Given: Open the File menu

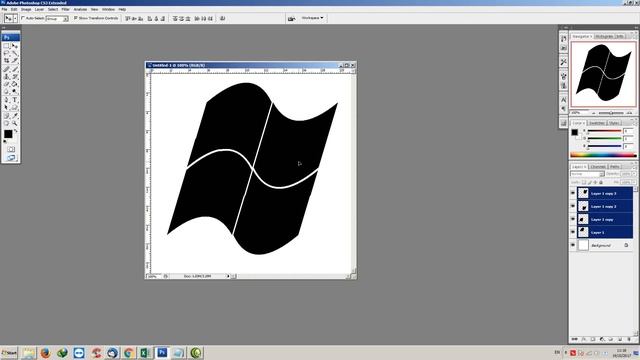Looking at the screenshot, I should 4,9.
